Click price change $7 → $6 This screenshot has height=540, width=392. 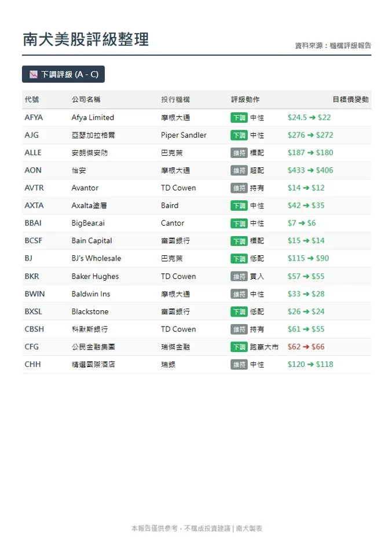tap(302, 223)
